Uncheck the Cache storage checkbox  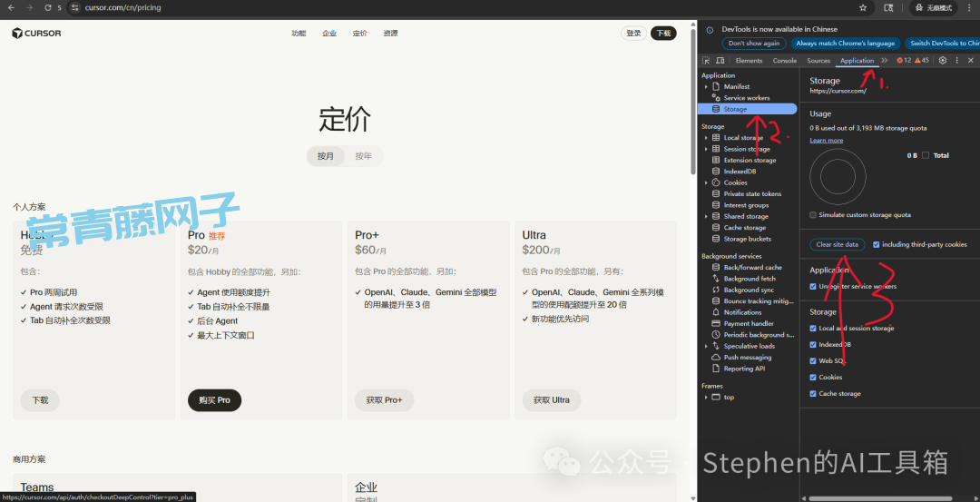tap(813, 394)
